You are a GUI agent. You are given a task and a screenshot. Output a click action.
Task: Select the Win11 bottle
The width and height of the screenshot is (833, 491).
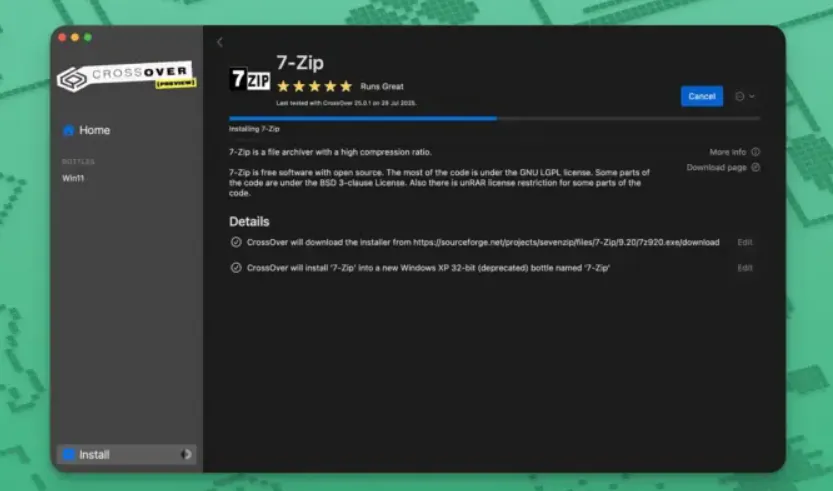(x=73, y=178)
